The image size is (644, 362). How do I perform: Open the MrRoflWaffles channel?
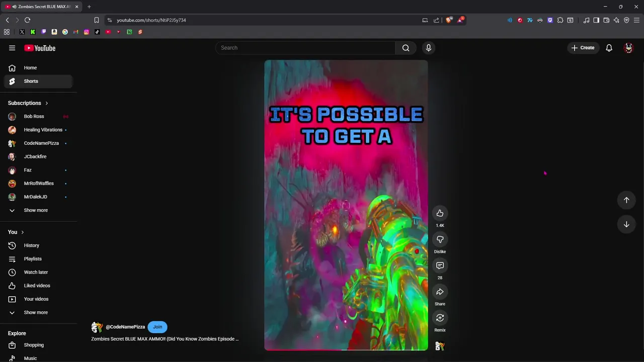click(38, 184)
